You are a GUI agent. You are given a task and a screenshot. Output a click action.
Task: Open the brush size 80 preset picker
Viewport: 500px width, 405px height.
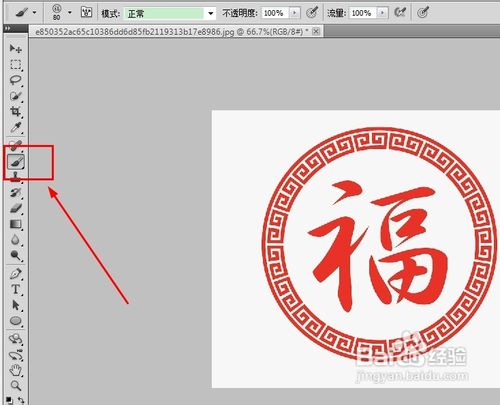[57, 13]
